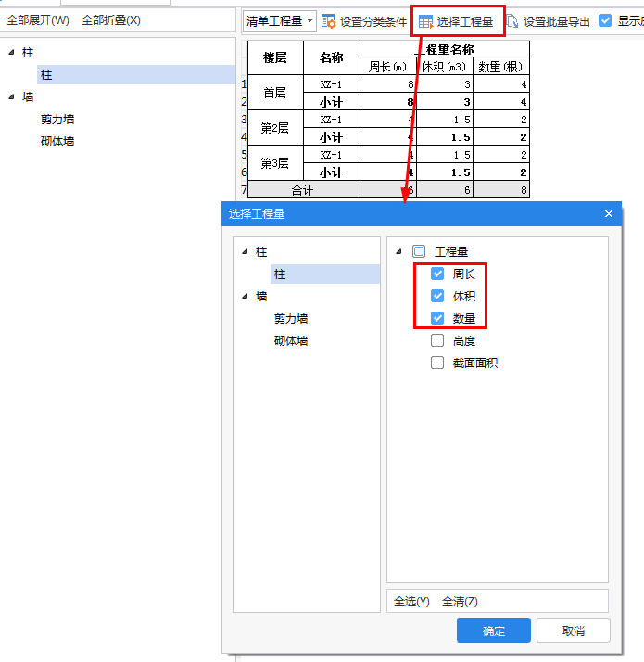
Task: Uncheck the 体积 checkbox
Action: tap(437, 297)
